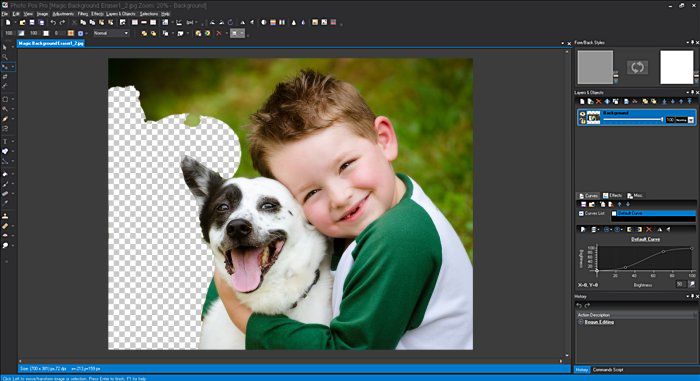Click the curve value field showing 50

tap(680, 284)
